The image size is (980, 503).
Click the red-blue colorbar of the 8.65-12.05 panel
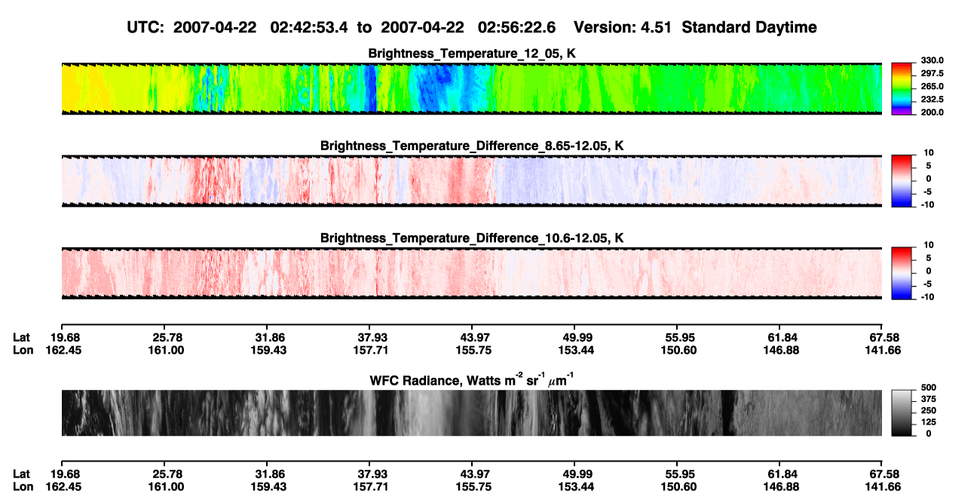pos(903,181)
